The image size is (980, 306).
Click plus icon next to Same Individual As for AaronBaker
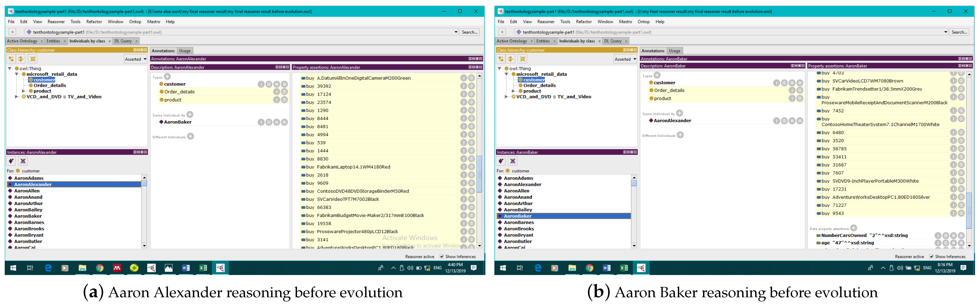[679, 113]
